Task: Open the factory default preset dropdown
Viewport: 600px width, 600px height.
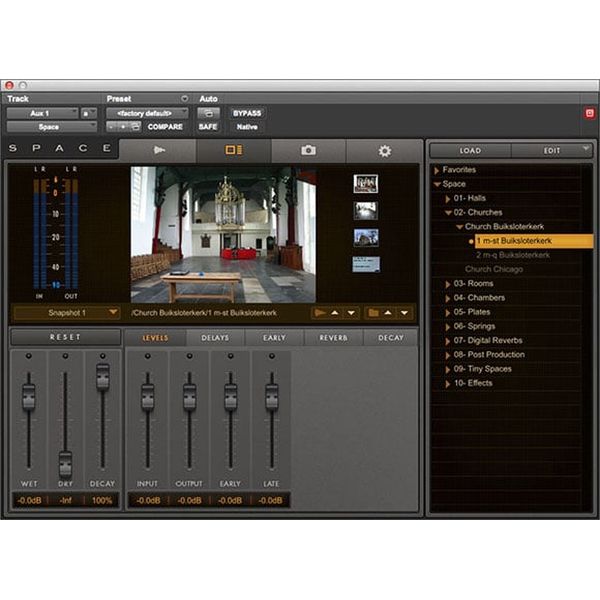Action: coord(147,113)
